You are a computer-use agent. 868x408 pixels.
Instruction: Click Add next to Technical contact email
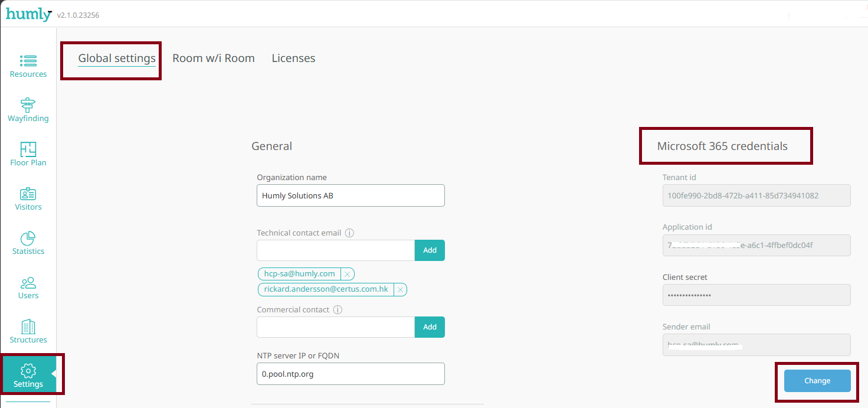430,250
